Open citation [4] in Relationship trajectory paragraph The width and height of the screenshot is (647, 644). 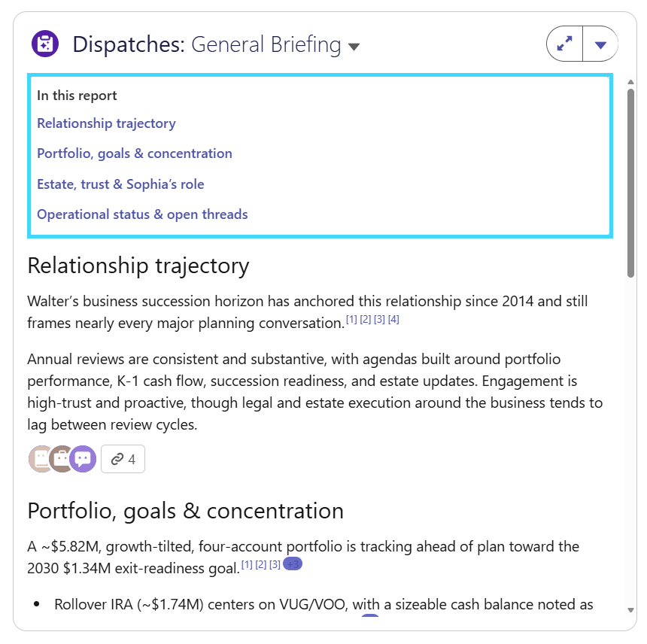tap(393, 319)
